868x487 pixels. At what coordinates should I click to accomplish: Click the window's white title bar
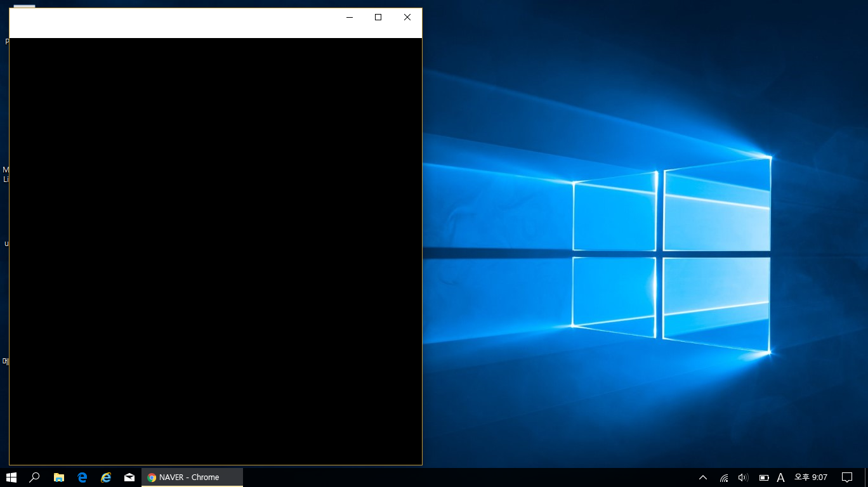pos(171,23)
